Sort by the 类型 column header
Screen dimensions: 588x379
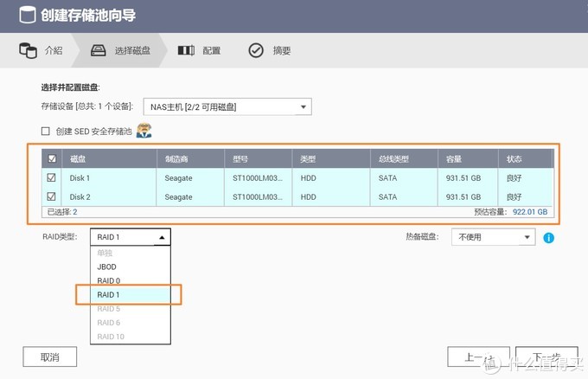[331, 158]
